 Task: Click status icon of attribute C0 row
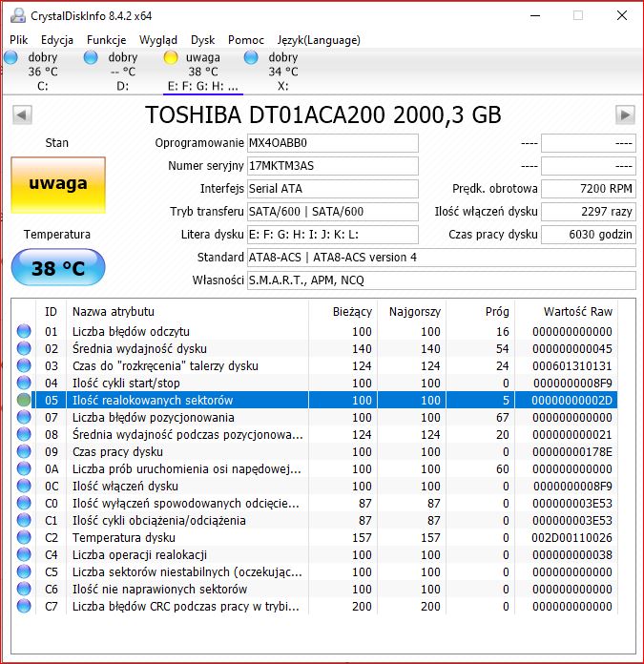pyautogui.click(x=24, y=503)
